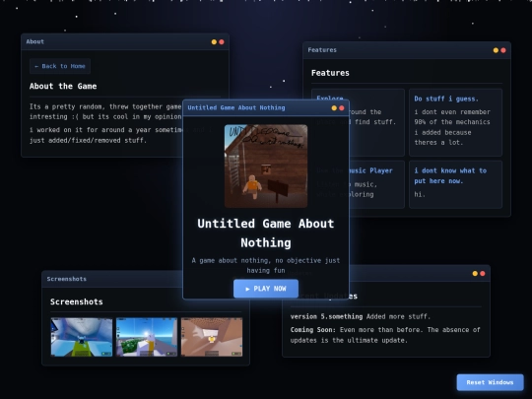Viewport: 532px width, 399px height.
Task: Click the game cover image in center window
Action: pos(266,166)
